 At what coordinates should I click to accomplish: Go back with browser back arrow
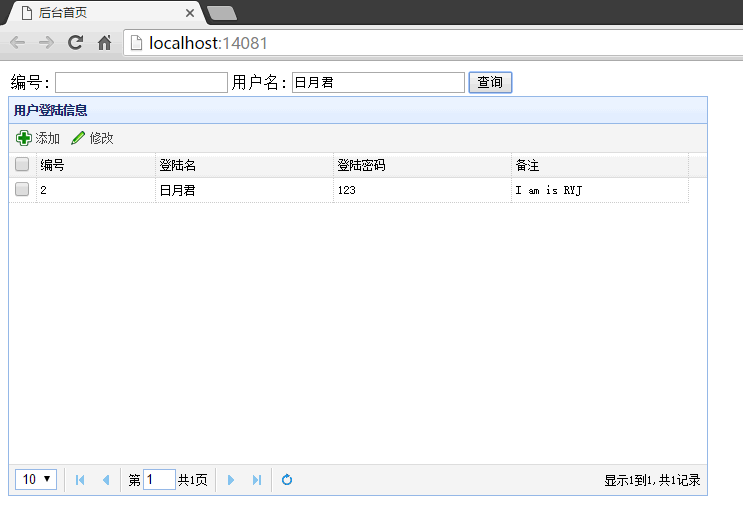coord(18,43)
